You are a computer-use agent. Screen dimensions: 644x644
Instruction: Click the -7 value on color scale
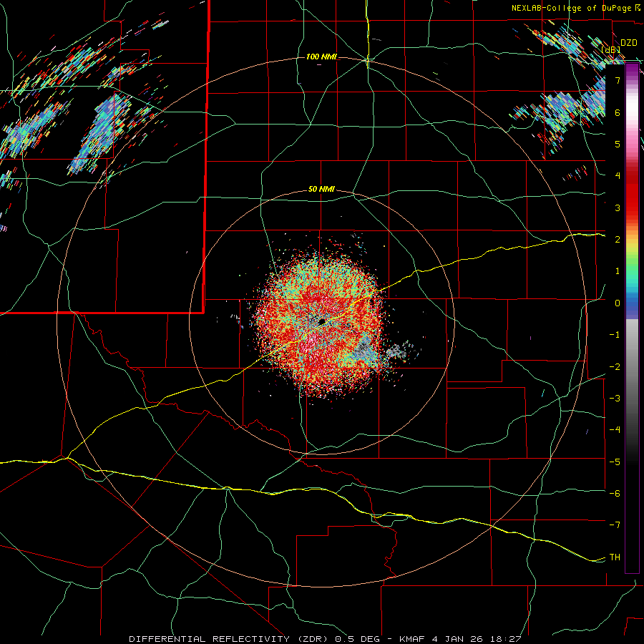click(615, 525)
